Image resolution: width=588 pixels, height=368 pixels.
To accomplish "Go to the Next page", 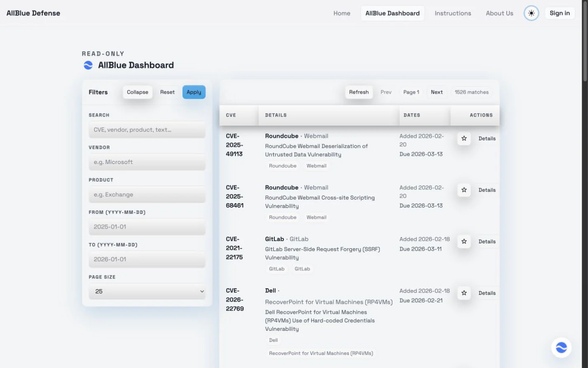I will click(x=437, y=92).
